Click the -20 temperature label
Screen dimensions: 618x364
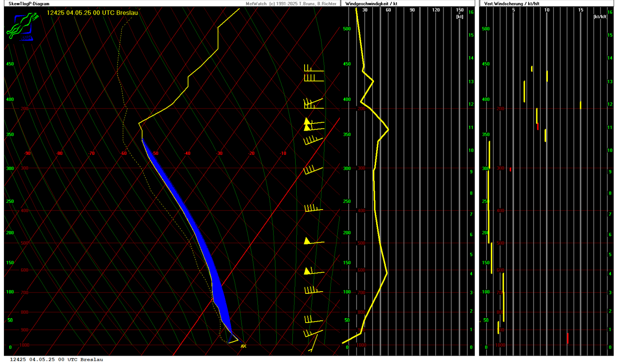251,154
